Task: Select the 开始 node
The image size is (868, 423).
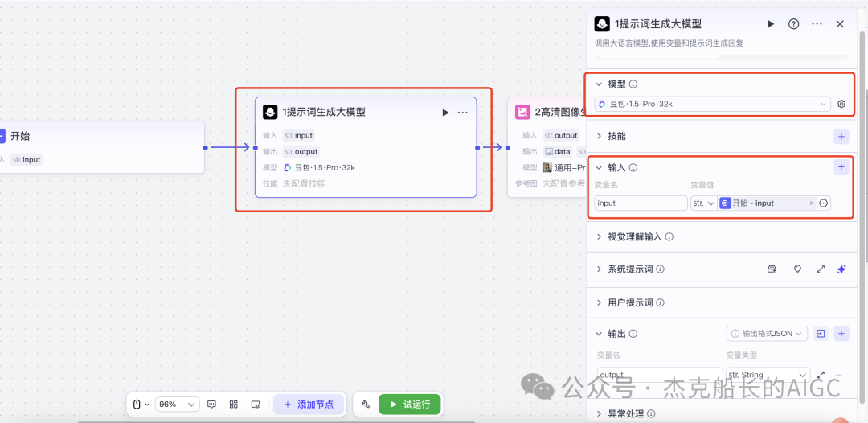Action: [102, 146]
